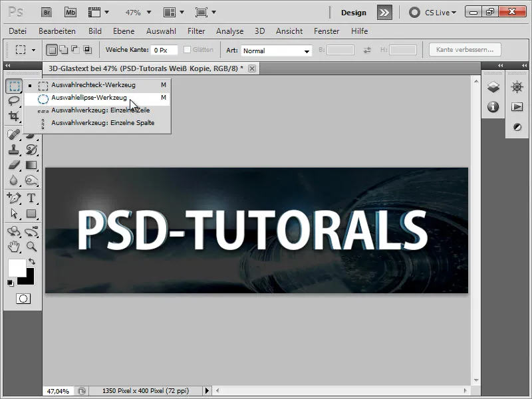Screen dimensions: 532x399
Task: Open the Filter menu
Action: [x=196, y=31]
